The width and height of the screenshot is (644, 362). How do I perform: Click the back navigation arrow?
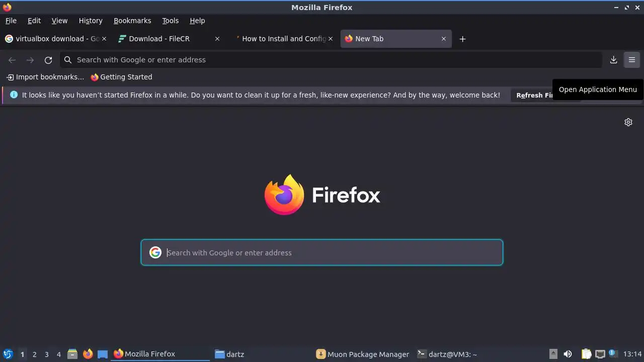[12, 60]
